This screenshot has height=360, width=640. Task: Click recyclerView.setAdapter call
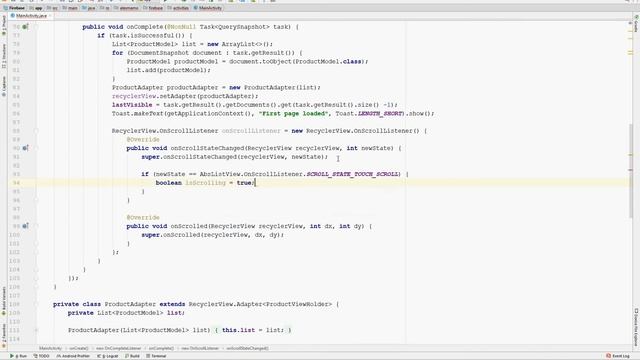pyautogui.click(x=185, y=96)
